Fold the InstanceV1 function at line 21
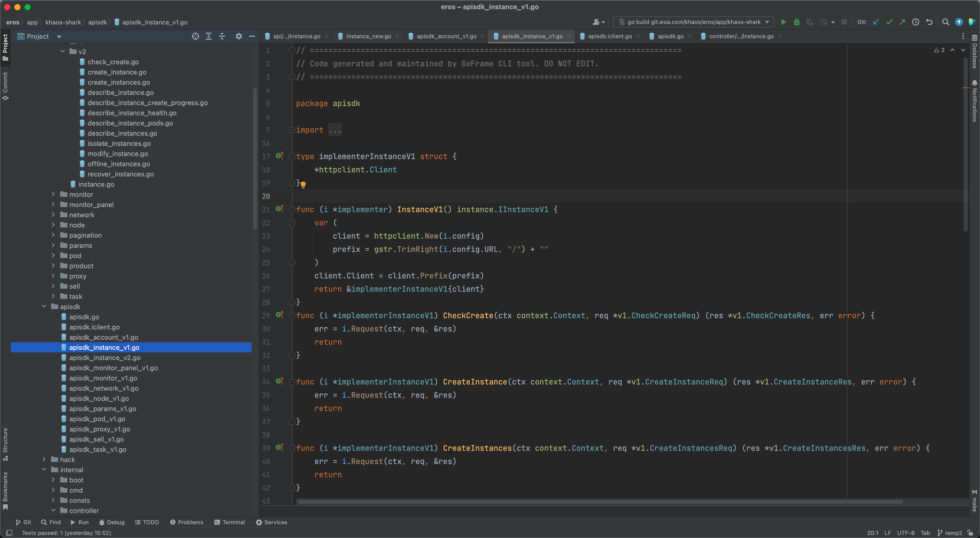 (x=292, y=210)
